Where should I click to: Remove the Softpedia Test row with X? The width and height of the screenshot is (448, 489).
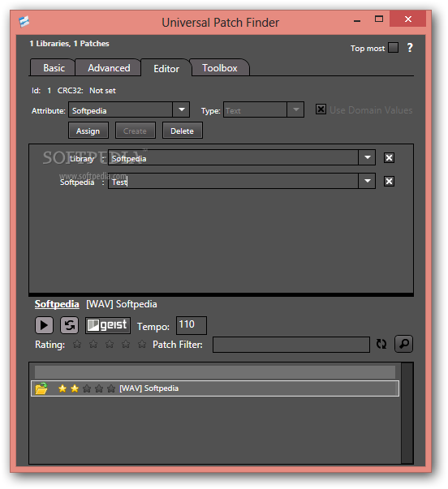click(x=389, y=181)
